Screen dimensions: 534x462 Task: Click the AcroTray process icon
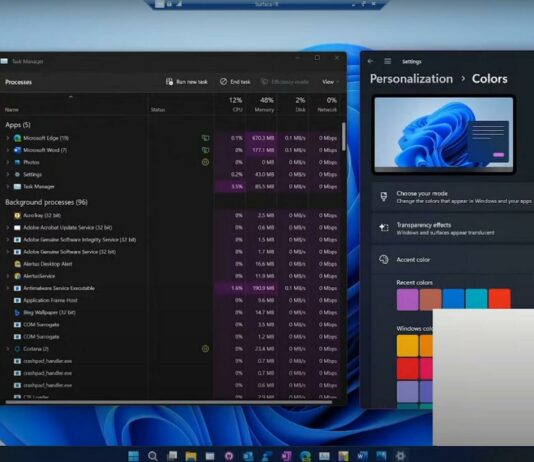17,215
